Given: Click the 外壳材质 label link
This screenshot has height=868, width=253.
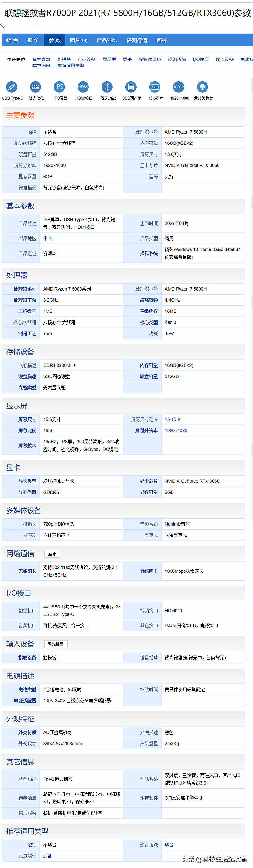Looking at the screenshot, I should click(x=27, y=732).
